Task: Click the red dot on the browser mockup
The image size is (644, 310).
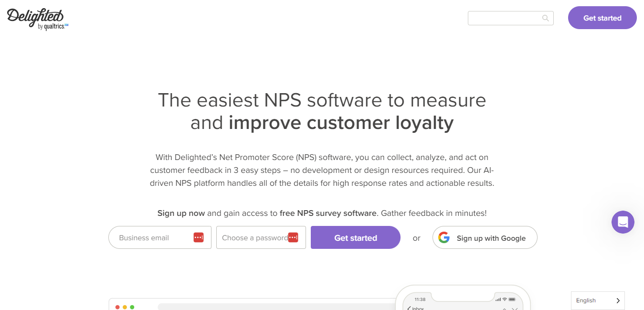Action: pyautogui.click(x=117, y=306)
